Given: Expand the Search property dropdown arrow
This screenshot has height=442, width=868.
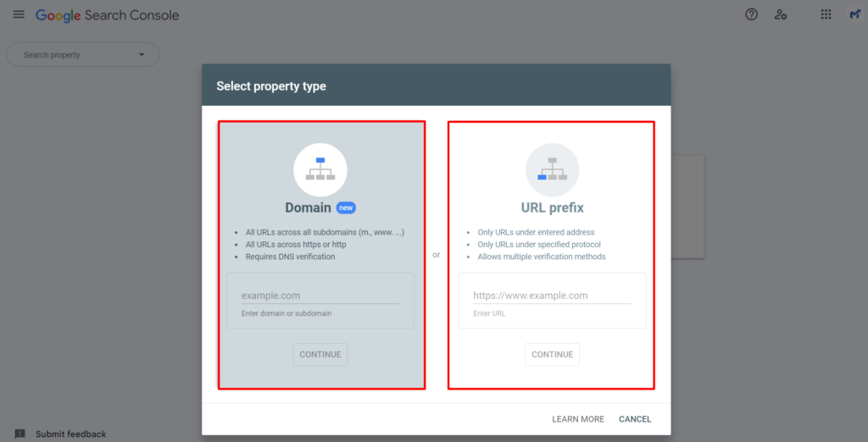Looking at the screenshot, I should (x=142, y=55).
